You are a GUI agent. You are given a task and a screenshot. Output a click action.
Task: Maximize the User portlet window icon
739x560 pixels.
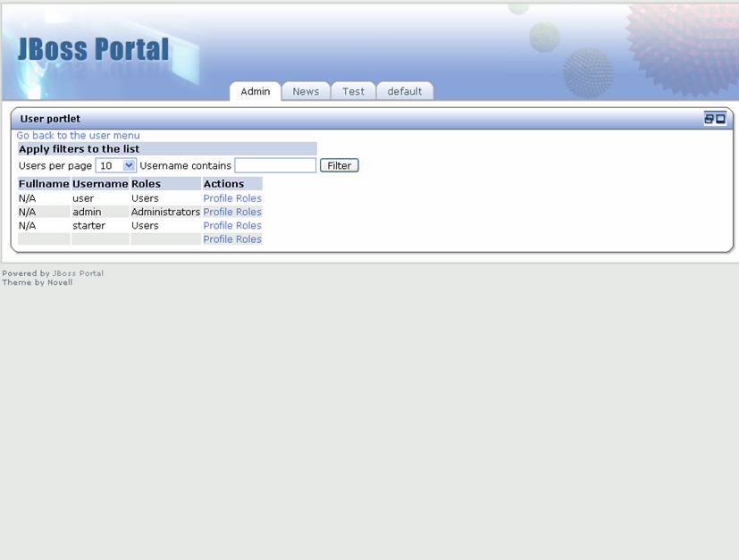[x=720, y=119]
